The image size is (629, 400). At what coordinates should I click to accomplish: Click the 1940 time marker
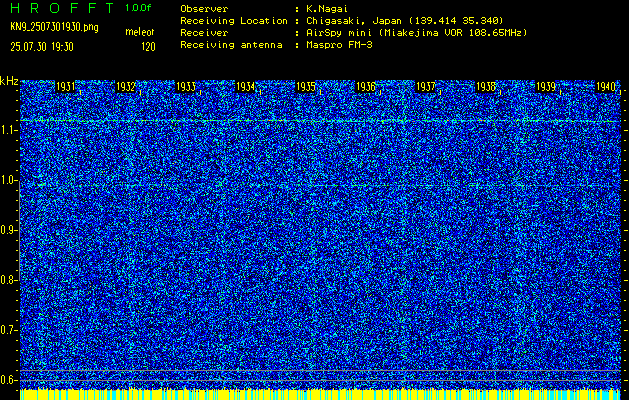tap(606, 87)
